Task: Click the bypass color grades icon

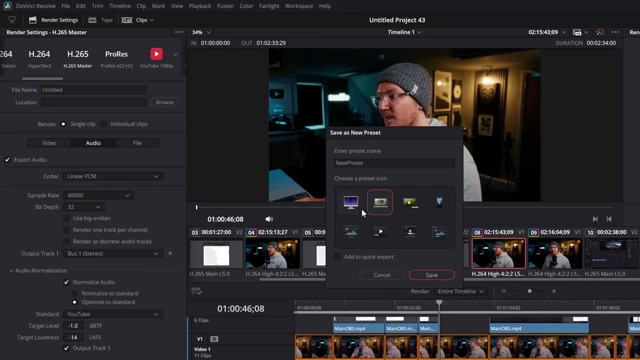Action: [599, 32]
